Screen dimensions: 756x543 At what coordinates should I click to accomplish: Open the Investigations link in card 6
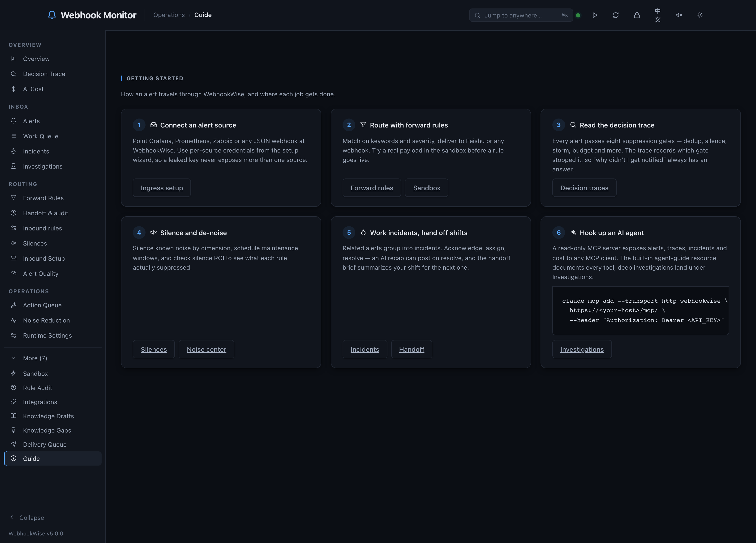click(582, 349)
